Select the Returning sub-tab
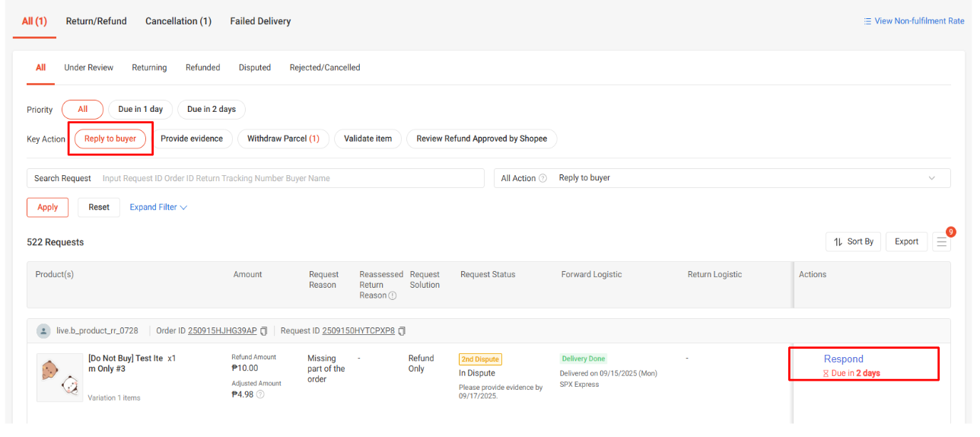980x437 pixels. [x=149, y=68]
